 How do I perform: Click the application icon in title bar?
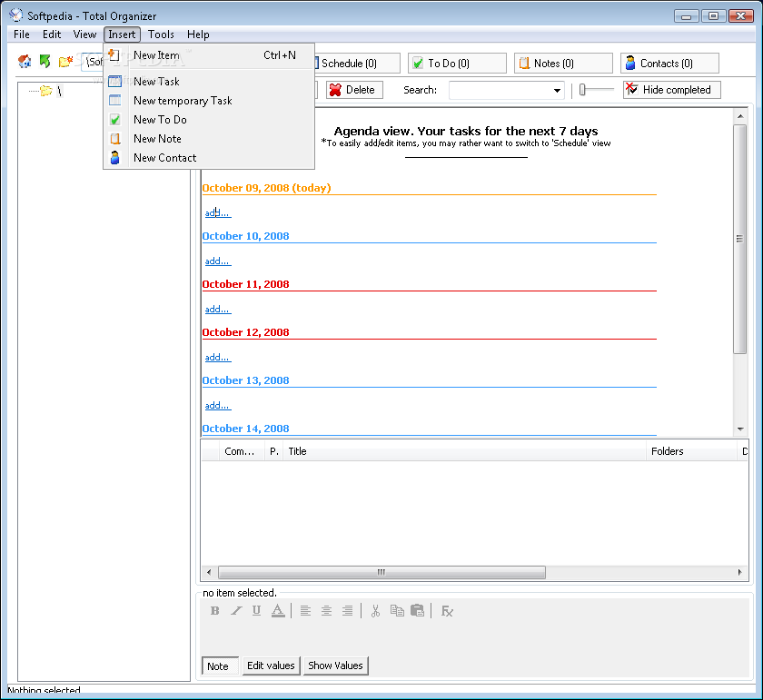pyautogui.click(x=15, y=15)
